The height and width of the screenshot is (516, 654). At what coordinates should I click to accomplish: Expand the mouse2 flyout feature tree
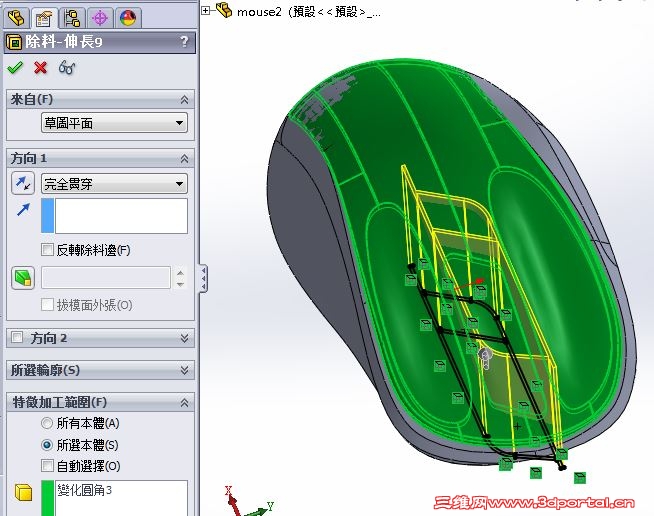[205, 11]
